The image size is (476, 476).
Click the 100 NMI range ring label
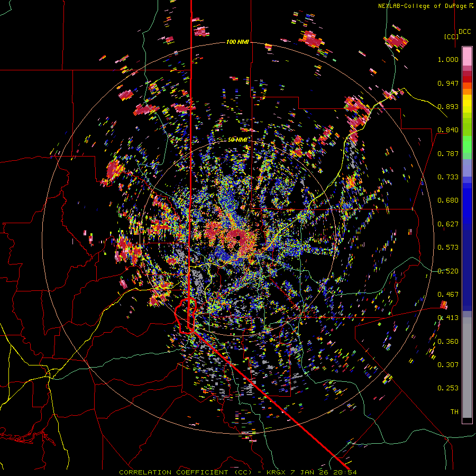(237, 42)
